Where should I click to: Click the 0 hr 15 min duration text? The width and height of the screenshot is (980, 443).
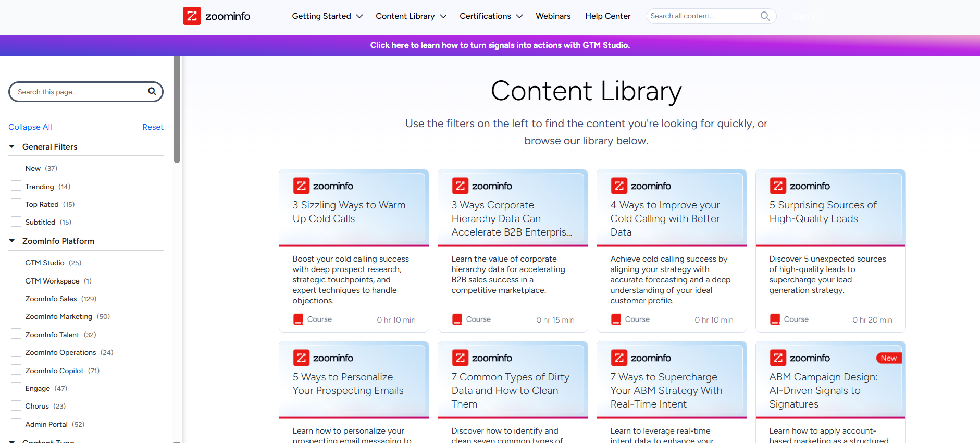tap(555, 320)
